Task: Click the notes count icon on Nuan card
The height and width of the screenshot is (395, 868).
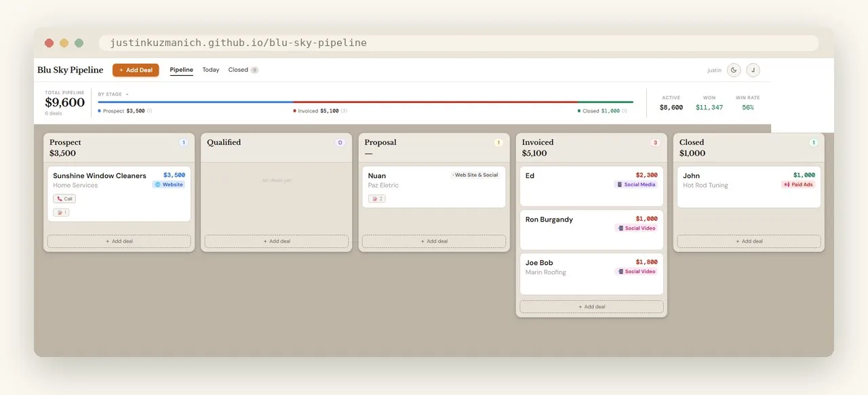Action: pos(376,199)
